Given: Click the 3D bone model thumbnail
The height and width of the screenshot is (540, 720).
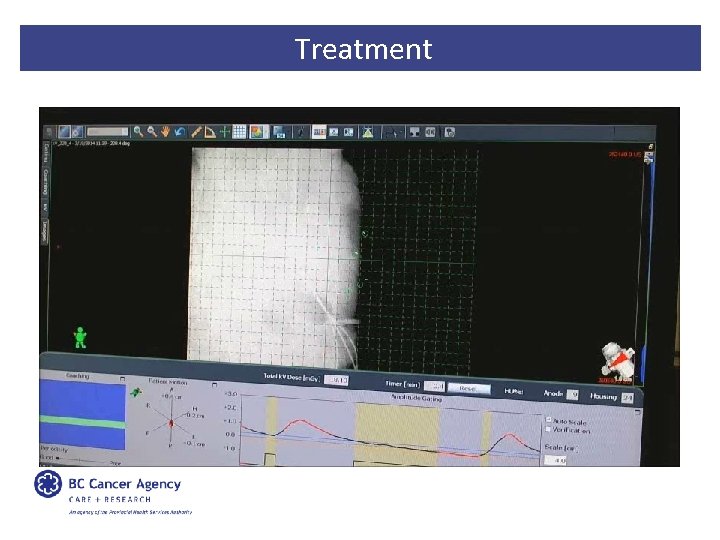Looking at the screenshot, I should [618, 361].
